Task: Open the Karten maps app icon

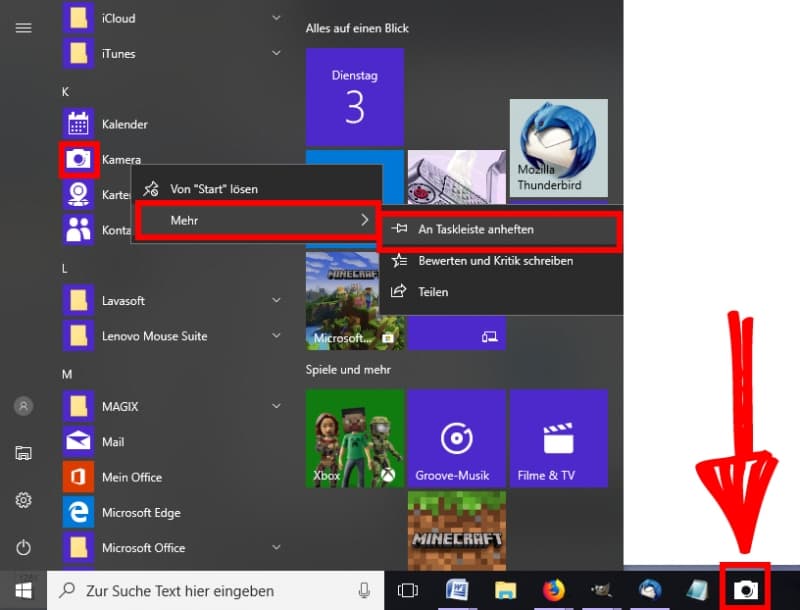Action: tap(78, 194)
